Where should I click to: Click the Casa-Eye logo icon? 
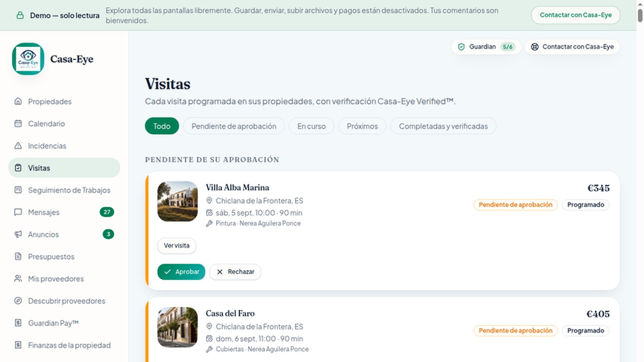pos(28,59)
